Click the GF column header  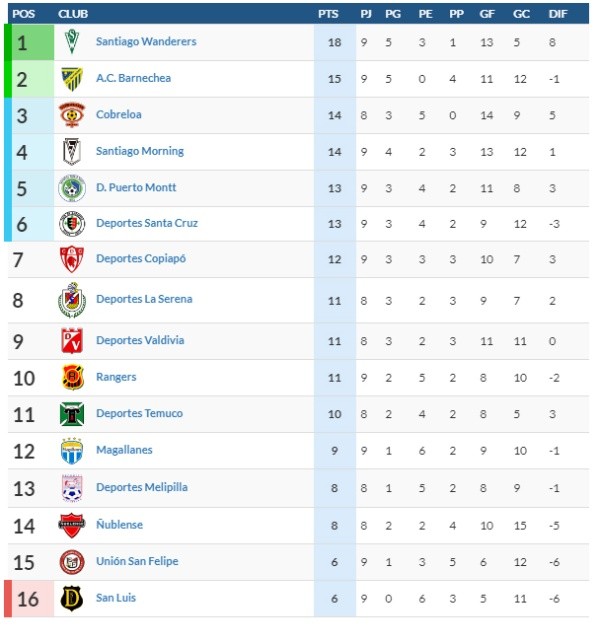point(487,14)
